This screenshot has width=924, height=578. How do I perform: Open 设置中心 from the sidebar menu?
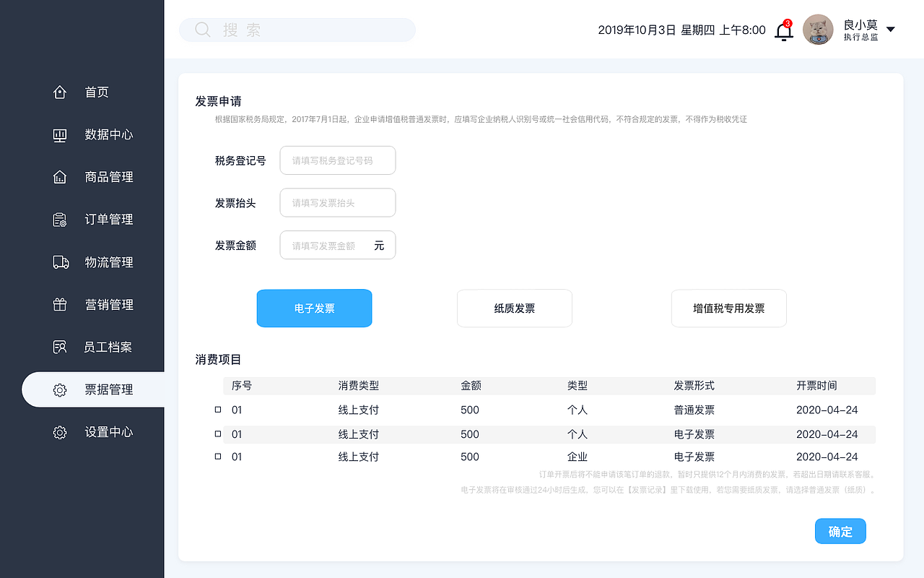(x=60, y=432)
